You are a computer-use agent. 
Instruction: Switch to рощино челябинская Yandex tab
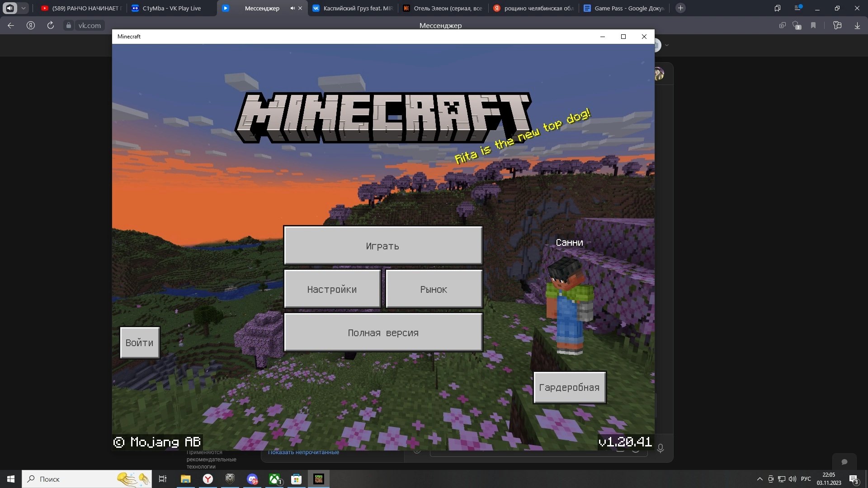(533, 8)
